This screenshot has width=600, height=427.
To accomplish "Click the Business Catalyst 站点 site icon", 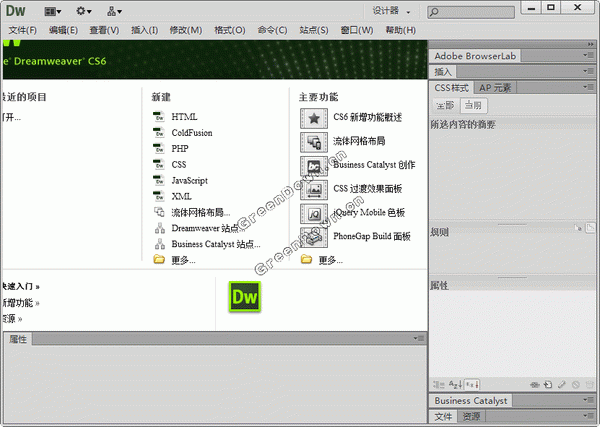I will (160, 244).
